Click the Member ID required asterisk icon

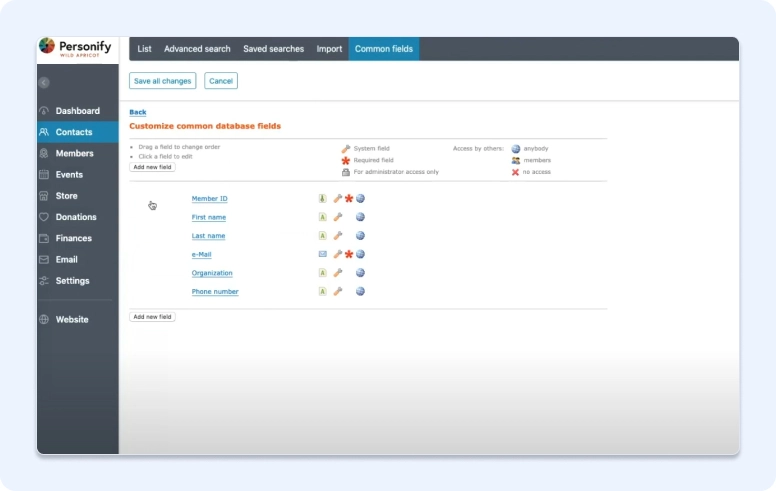[x=349, y=198]
